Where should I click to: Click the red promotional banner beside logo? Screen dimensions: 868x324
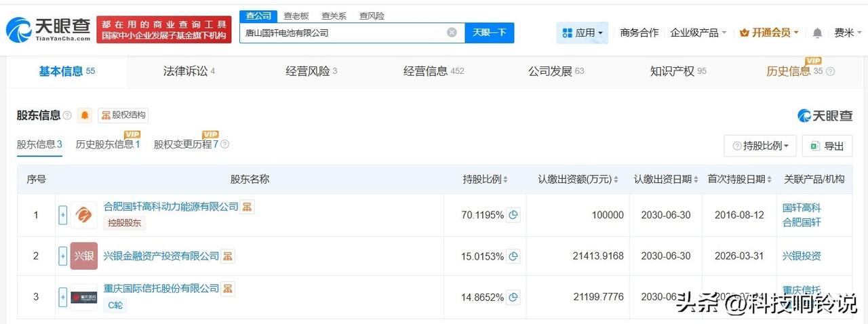[164, 29]
